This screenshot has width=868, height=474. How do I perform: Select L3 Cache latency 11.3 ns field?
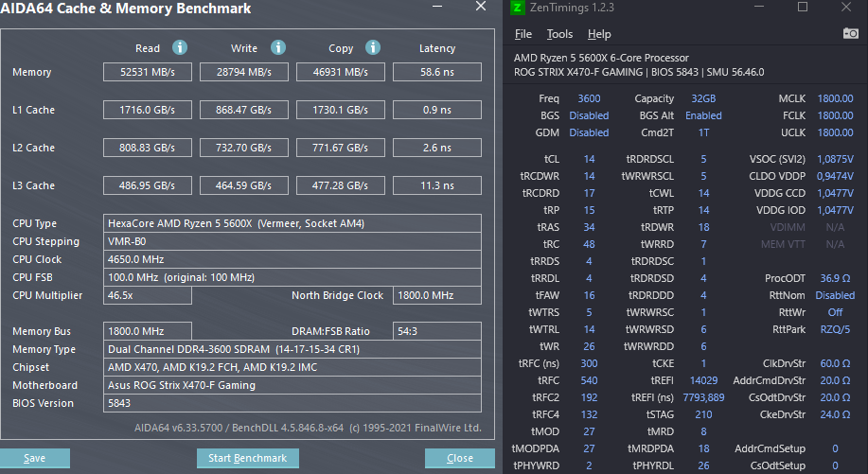point(436,185)
